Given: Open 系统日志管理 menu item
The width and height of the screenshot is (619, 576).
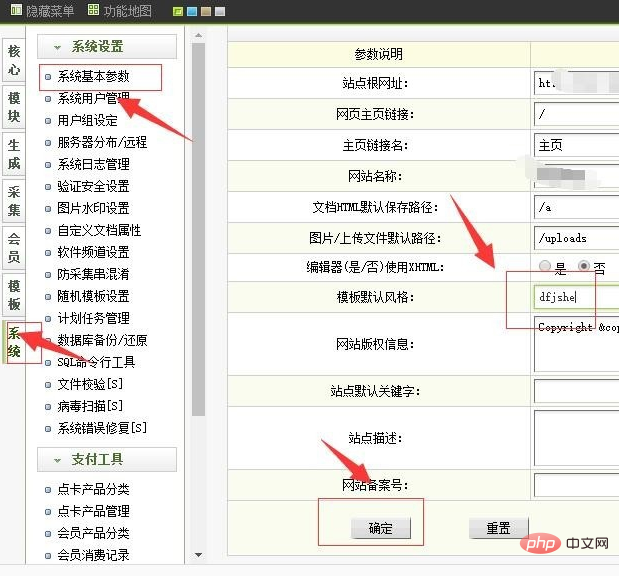Looking at the screenshot, I should (x=93, y=164).
